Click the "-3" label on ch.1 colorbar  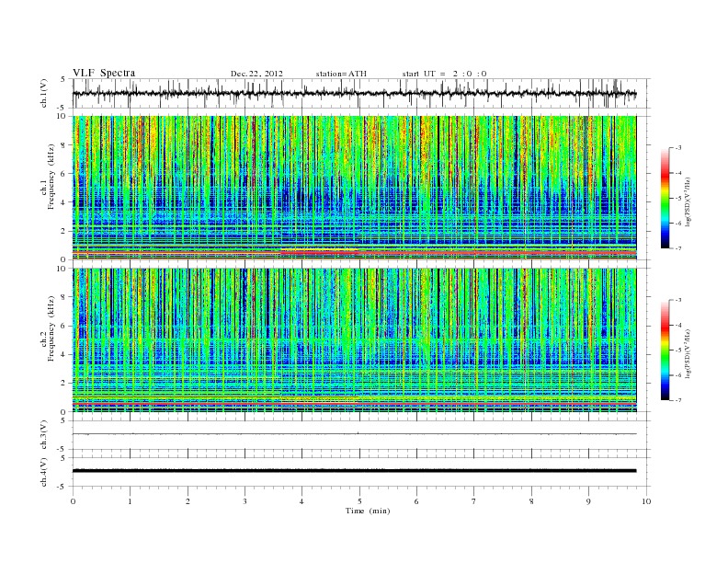(x=677, y=148)
